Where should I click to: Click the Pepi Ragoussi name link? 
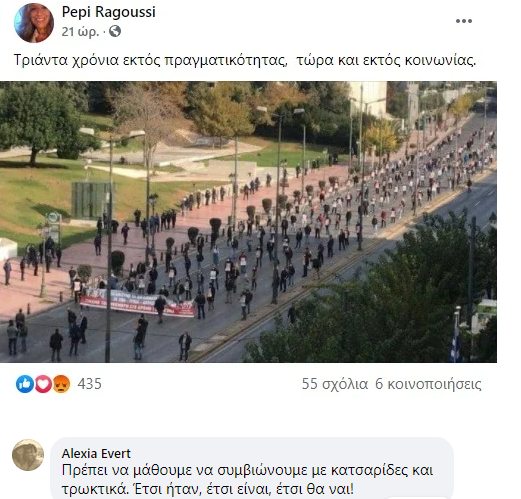(x=109, y=12)
